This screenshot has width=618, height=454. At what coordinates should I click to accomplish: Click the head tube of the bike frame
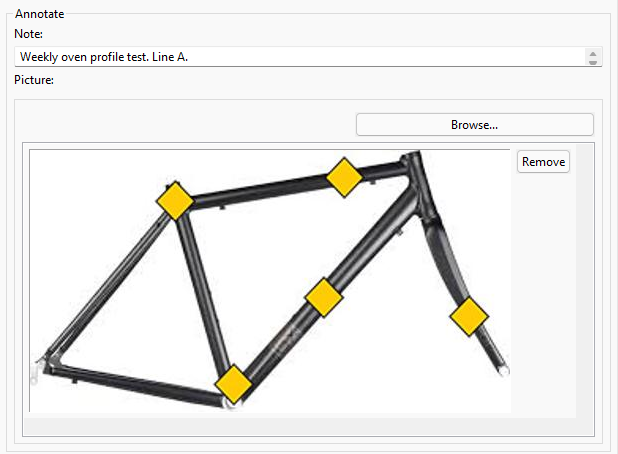pos(415,185)
